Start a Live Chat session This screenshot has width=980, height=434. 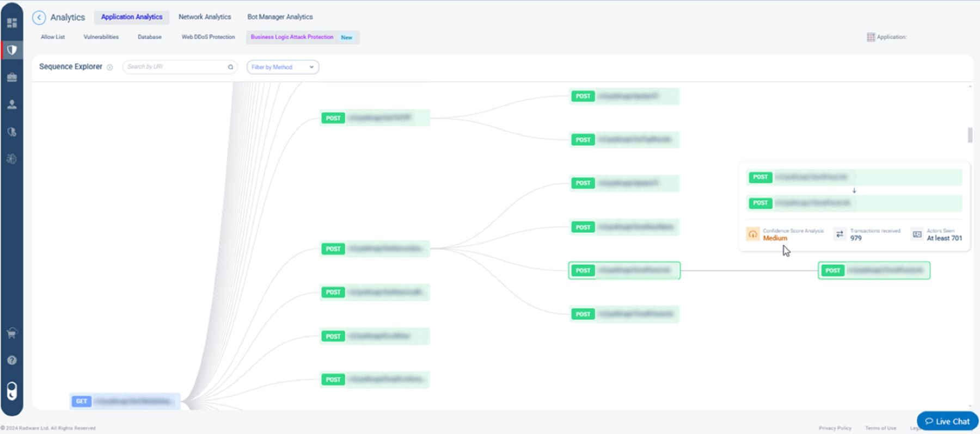(947, 421)
